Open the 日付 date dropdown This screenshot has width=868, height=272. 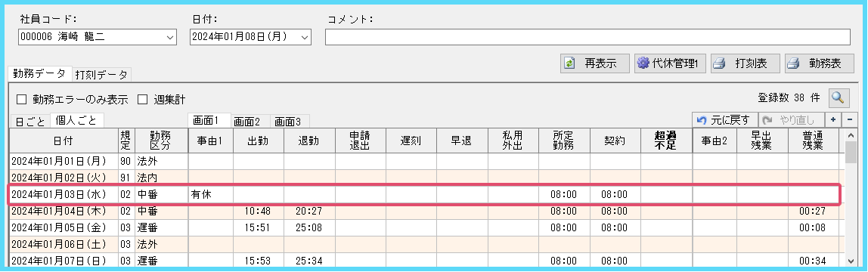305,38
